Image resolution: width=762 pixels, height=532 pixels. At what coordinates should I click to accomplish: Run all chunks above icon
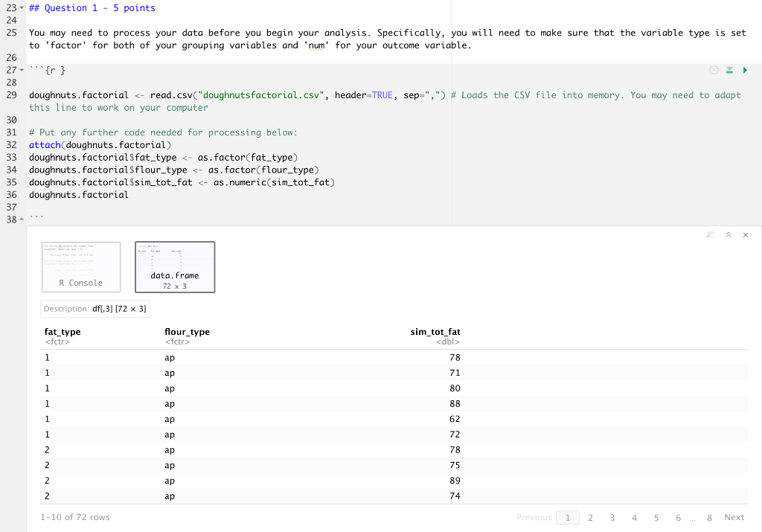coord(729,71)
